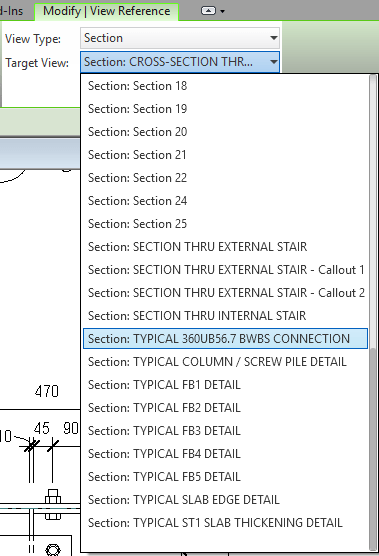Select Section: TYPICAL SLAB EDGE DETAIL
Viewport: 379px width, 556px height.
[225, 500]
